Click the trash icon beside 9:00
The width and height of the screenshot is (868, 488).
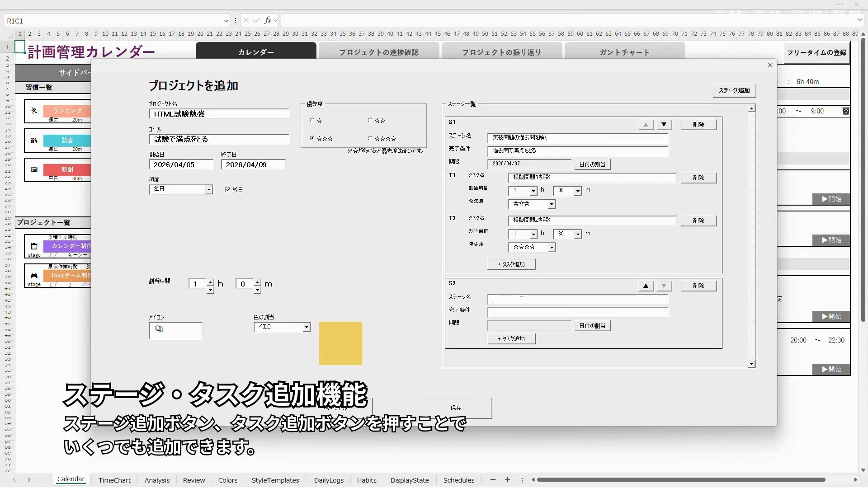846,111
